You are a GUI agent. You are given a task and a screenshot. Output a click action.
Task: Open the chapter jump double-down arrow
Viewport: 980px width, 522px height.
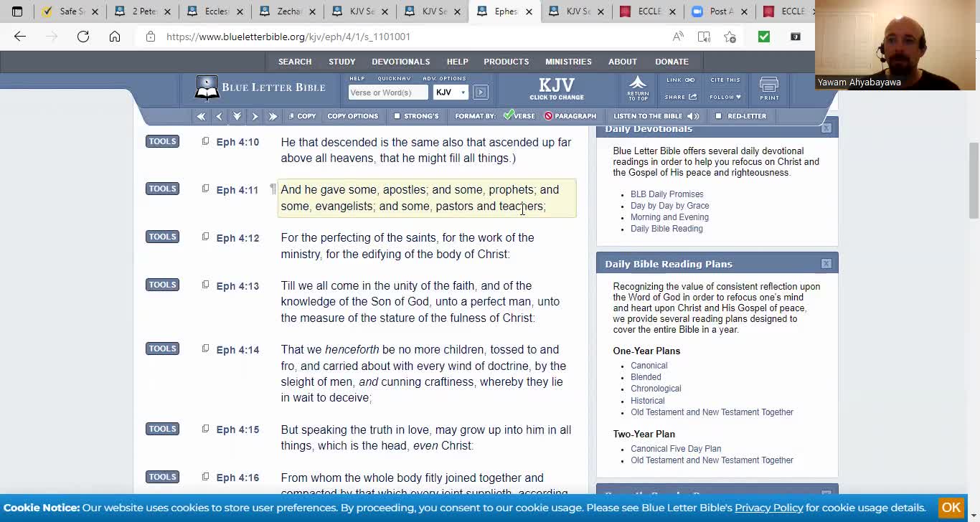coord(237,116)
